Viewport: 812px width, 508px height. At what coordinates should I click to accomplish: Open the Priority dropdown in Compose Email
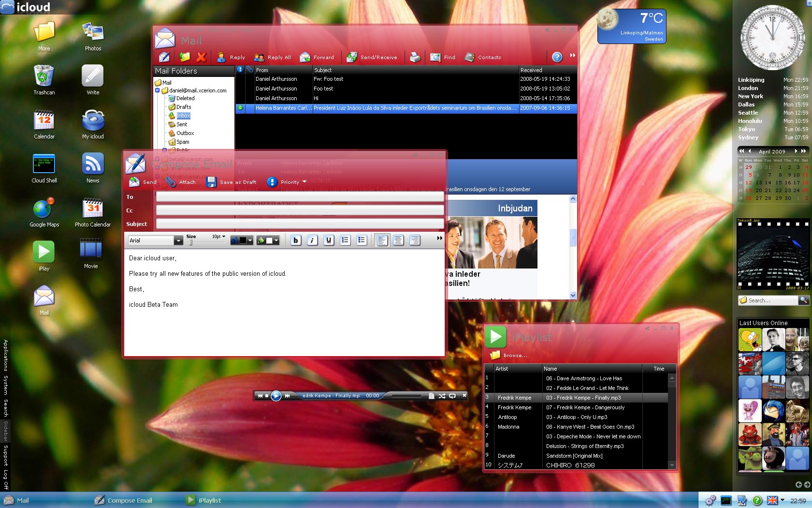tap(287, 182)
